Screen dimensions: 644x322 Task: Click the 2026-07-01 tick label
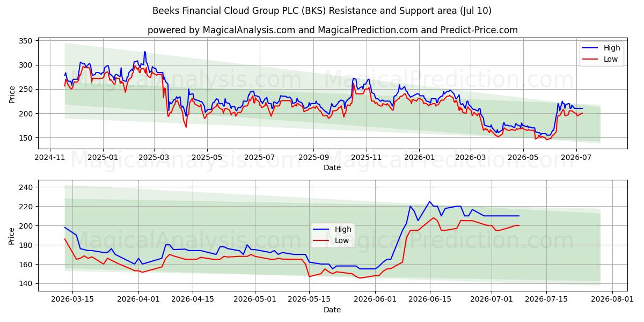pos(492,299)
